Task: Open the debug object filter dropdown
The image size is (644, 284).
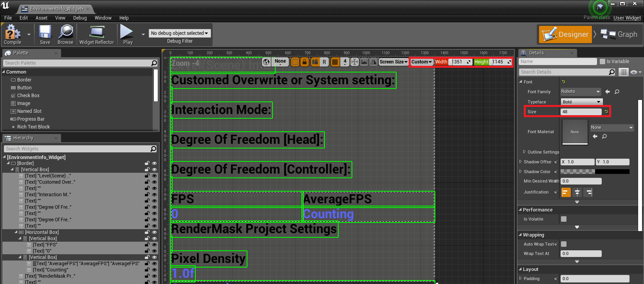Action: point(180,33)
